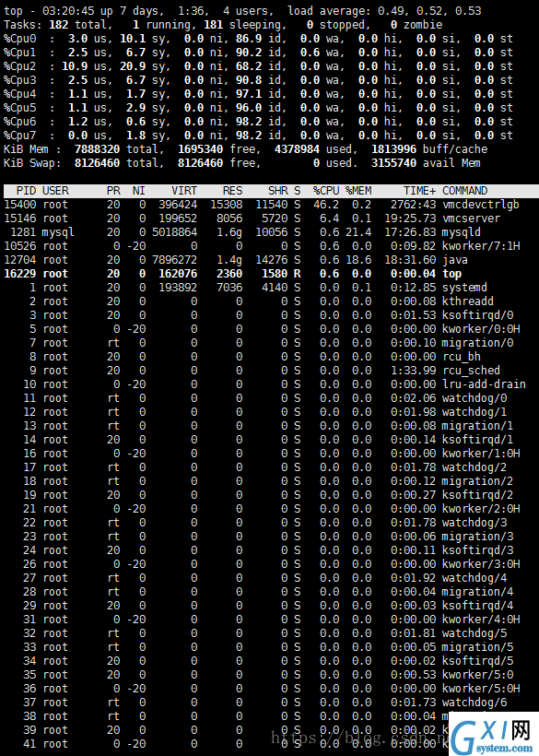The image size is (539, 756).
Task: Click PID 16229 in bold row
Action: pos(19,274)
